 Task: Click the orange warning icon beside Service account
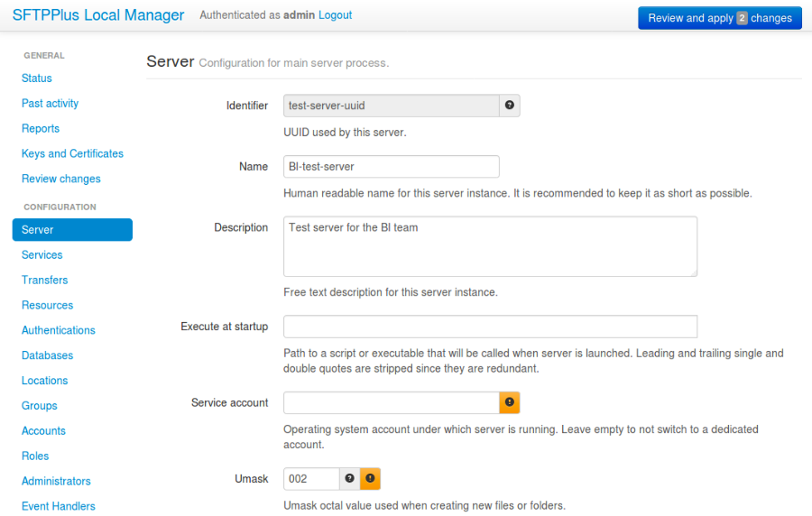[x=510, y=402]
